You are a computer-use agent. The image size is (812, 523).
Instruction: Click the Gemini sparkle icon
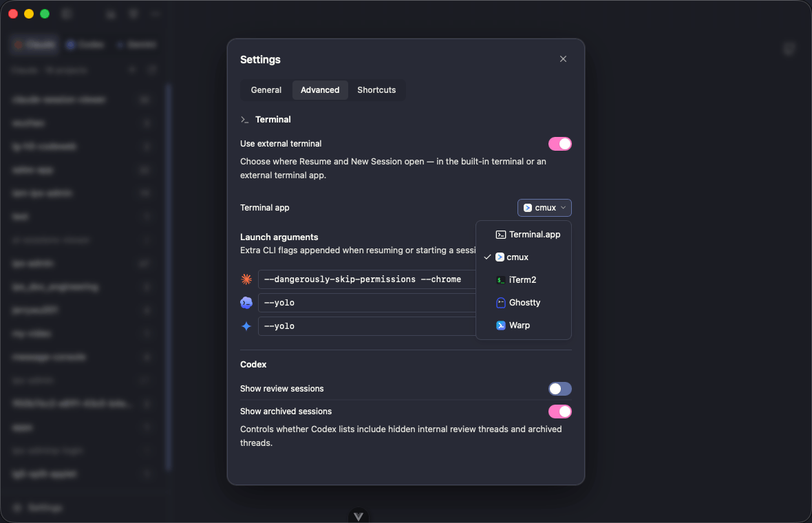(246, 326)
